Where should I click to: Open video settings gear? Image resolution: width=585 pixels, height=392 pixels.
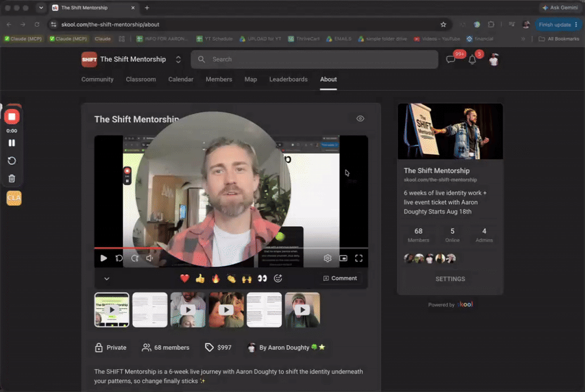coord(327,258)
